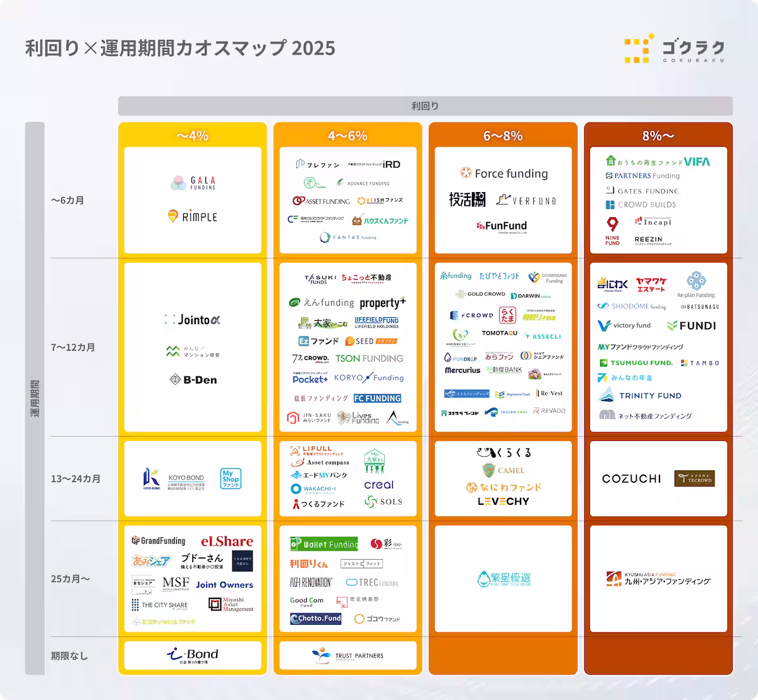This screenshot has height=700, width=758.
Task: Click the FunFund logo
Action: coord(502,226)
